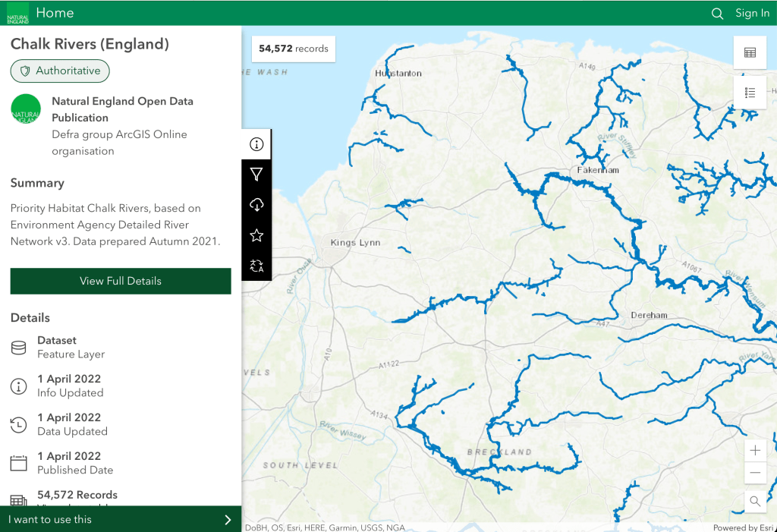Open the Sign In option
Viewport: 777px width, 532px height.
[752, 13]
